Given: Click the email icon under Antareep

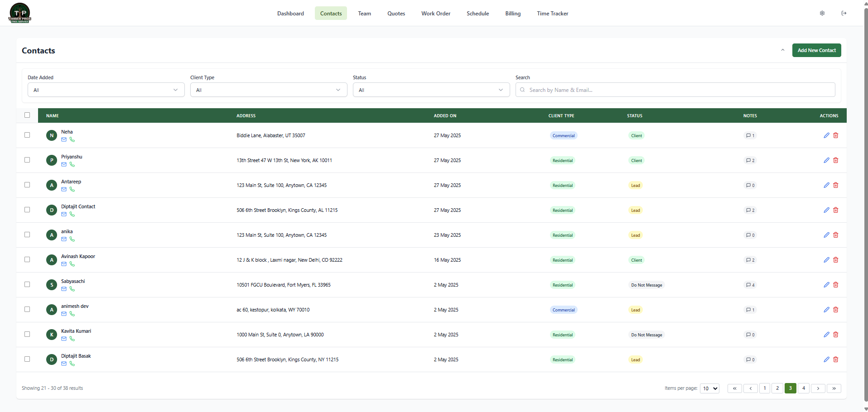Looking at the screenshot, I should (x=64, y=189).
